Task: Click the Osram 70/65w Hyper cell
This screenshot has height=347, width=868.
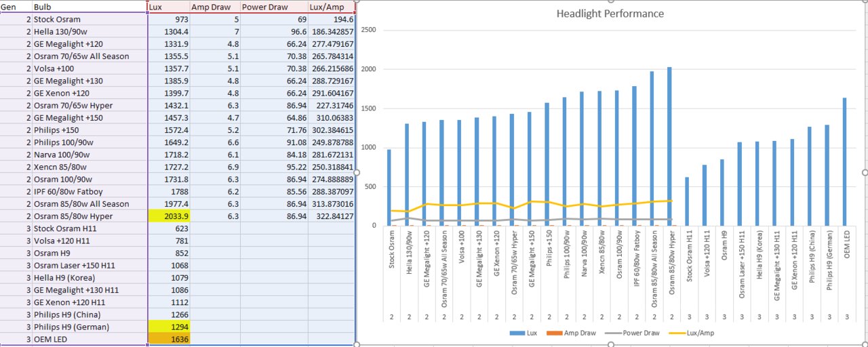Action: tap(90, 105)
